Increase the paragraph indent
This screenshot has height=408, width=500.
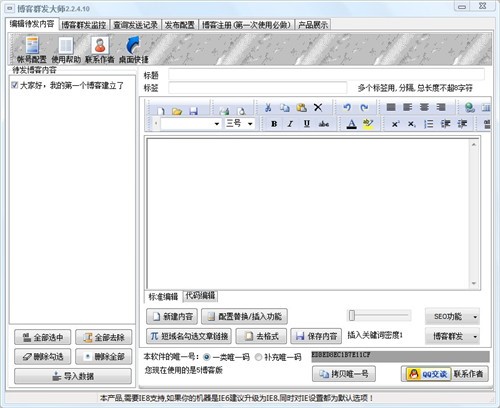[x=462, y=124]
